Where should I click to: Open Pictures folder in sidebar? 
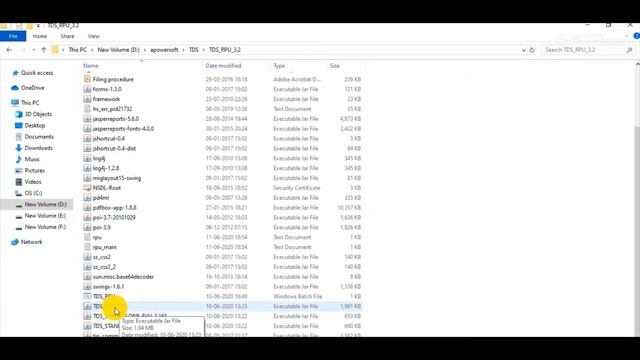pos(34,171)
